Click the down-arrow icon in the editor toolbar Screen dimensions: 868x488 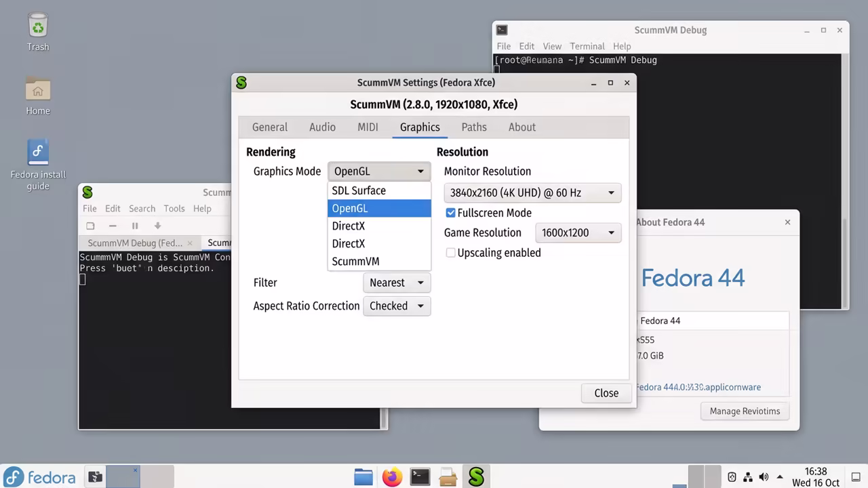point(157,226)
